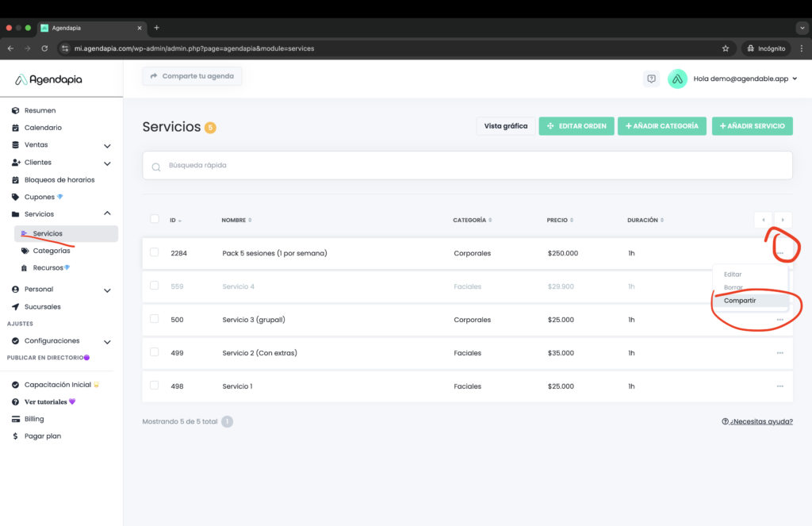Check the box for Pack 5 sesiones
The height and width of the screenshot is (526, 812).
click(155, 253)
